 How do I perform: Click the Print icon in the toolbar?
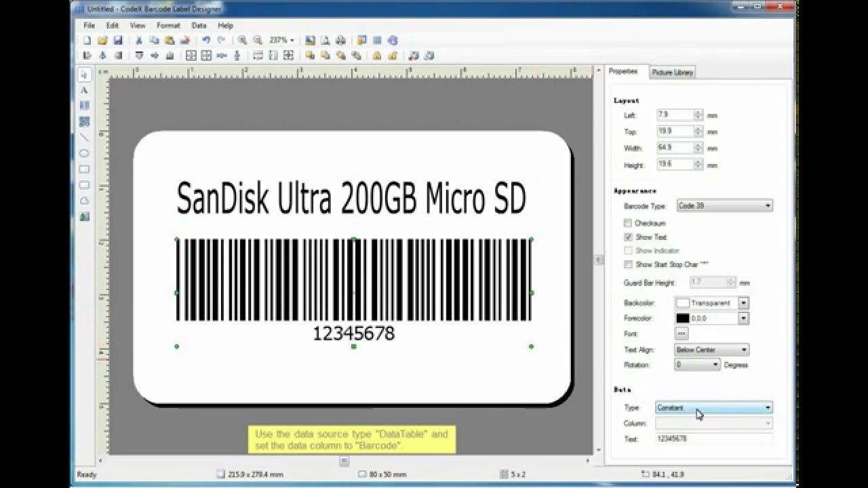click(341, 41)
